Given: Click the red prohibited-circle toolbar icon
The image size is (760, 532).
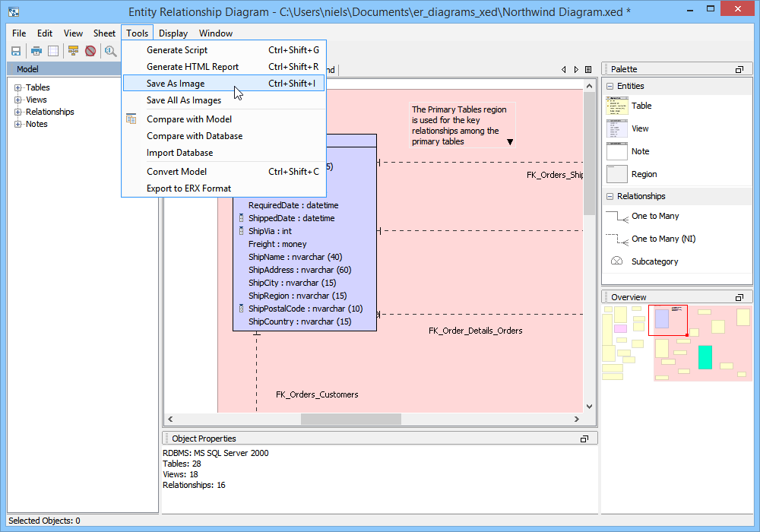Looking at the screenshot, I should click(90, 51).
